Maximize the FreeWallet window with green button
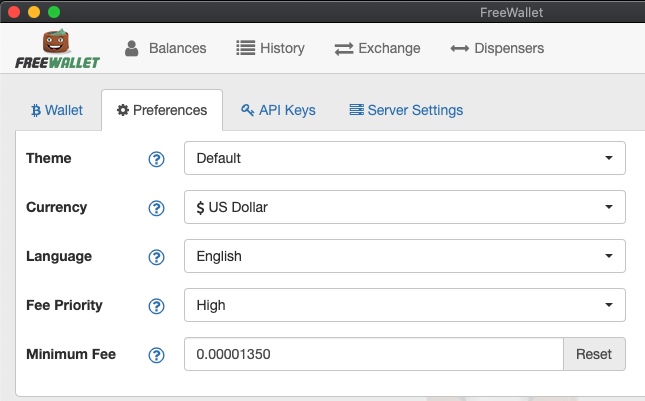Image resolution: width=645 pixels, height=401 pixels. point(54,12)
